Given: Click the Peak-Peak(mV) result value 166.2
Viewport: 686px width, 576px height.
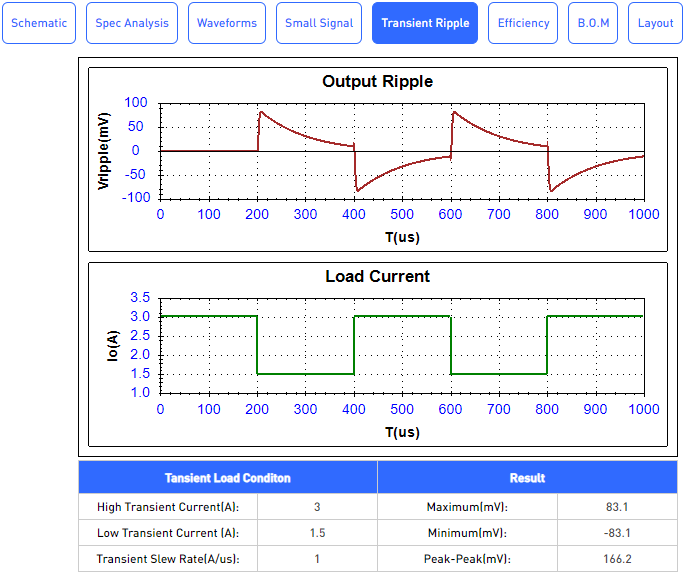Looking at the screenshot, I should (x=617, y=559).
